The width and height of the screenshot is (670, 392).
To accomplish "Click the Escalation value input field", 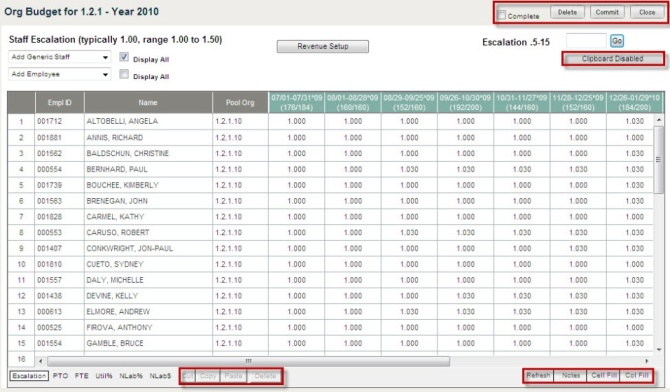I will click(x=586, y=41).
